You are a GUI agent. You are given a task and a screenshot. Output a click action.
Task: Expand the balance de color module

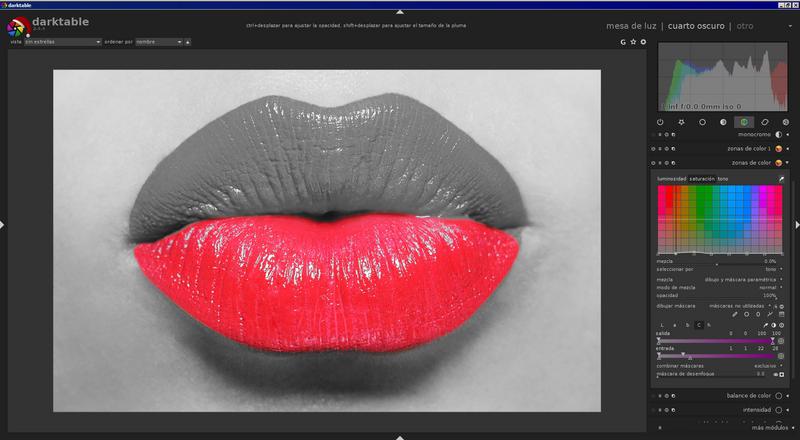(x=788, y=396)
